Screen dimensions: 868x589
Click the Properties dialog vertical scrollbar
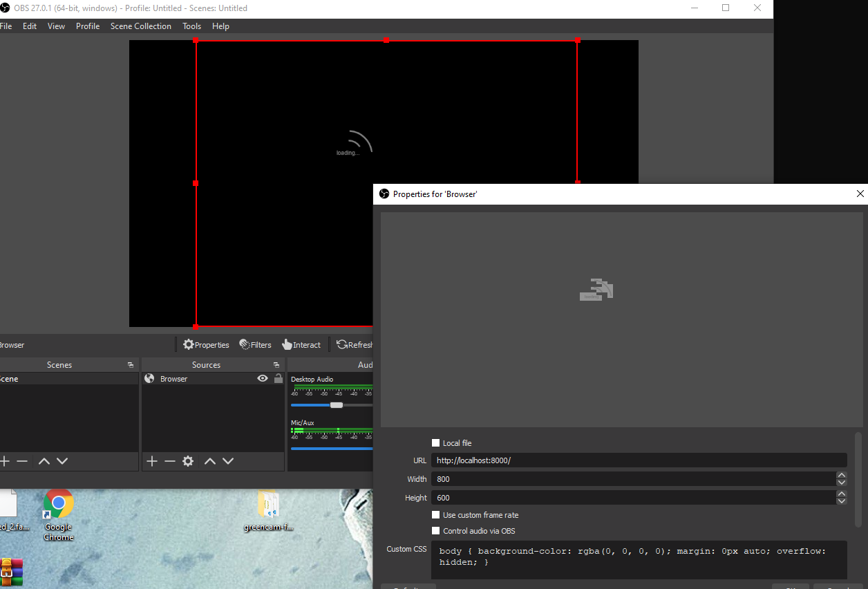click(858, 480)
